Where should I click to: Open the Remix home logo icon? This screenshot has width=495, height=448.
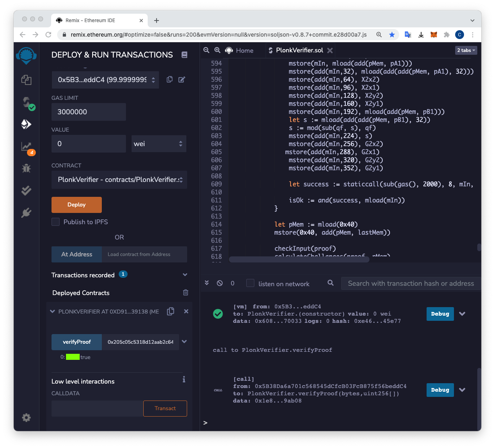click(x=26, y=56)
